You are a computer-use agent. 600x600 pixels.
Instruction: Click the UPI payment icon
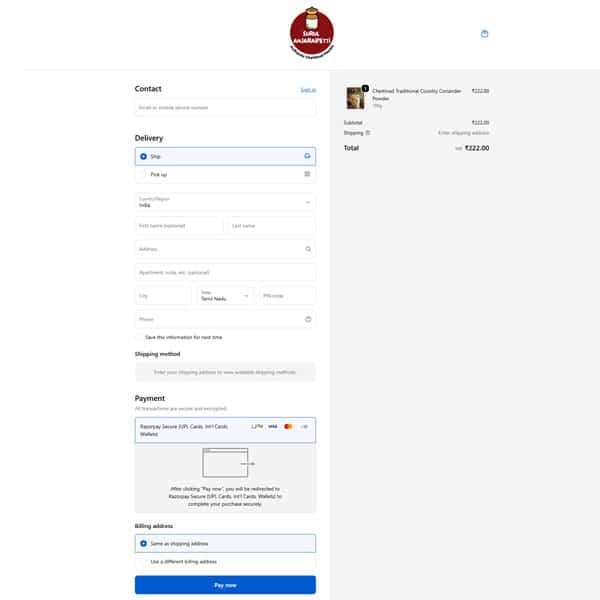256,426
